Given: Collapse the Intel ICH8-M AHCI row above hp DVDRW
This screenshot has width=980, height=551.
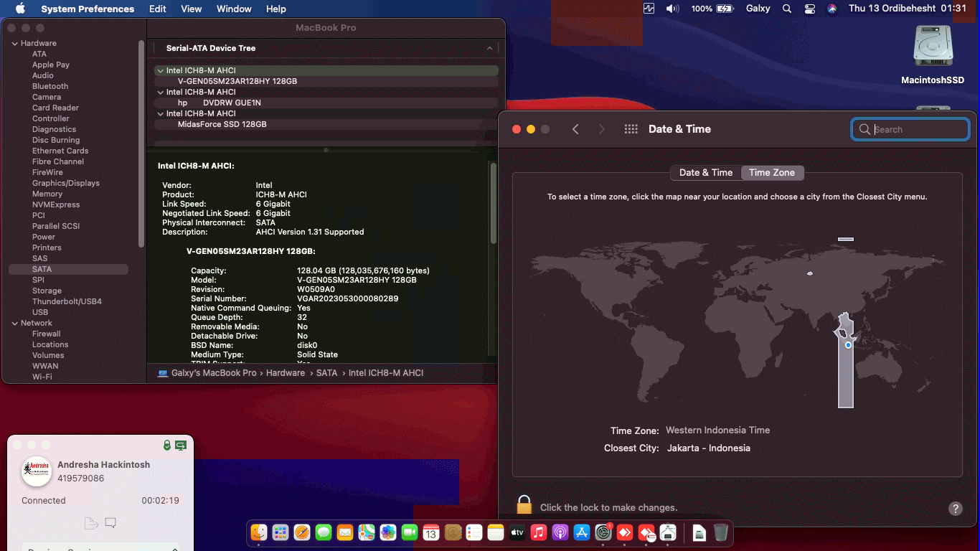Looking at the screenshot, I should click(160, 92).
